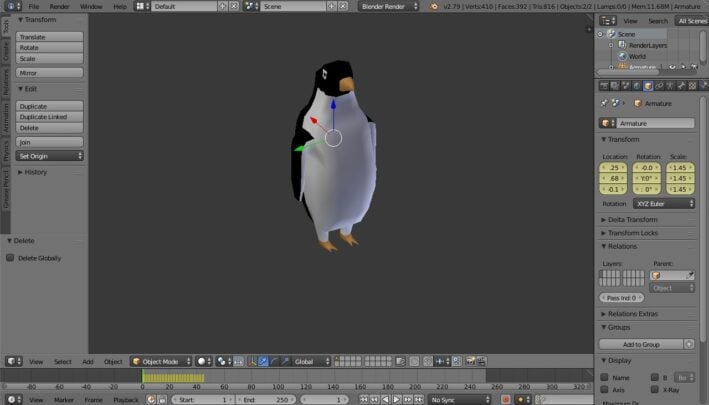Click the viewport shading sphere icon
This screenshot has height=405, width=709.
(x=201, y=361)
